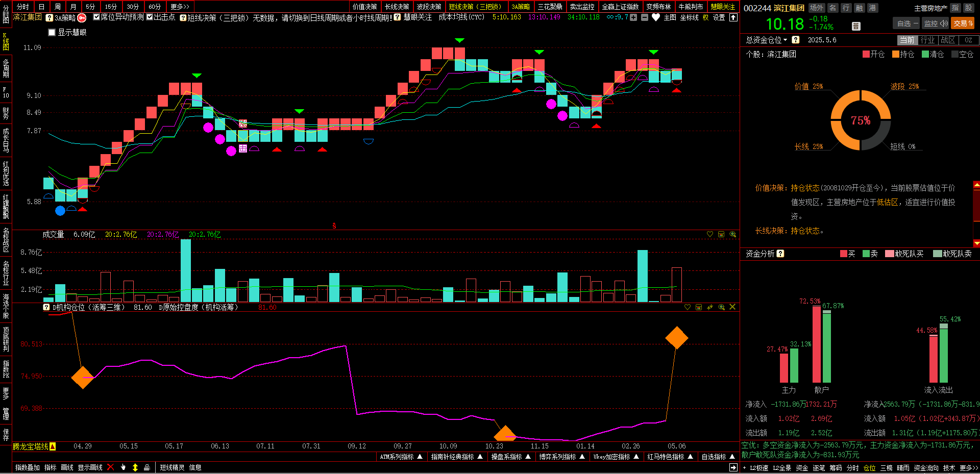
Task: Close the D机构仓位 indicator panel
Action: point(732,307)
